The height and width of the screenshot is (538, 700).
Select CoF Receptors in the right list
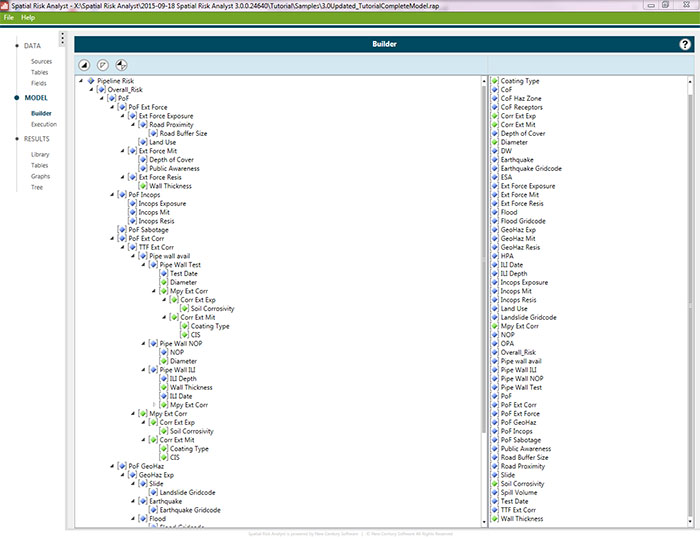(521, 107)
